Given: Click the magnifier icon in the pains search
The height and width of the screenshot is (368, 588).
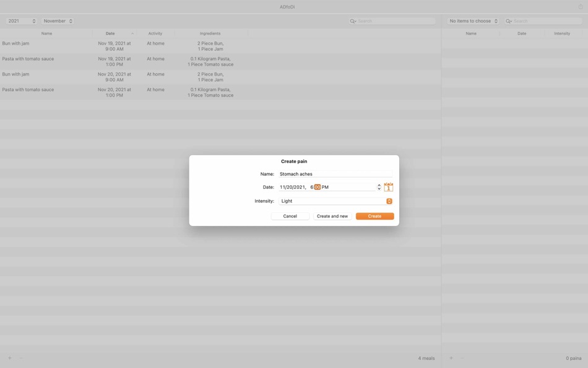Looking at the screenshot, I should pos(509,21).
